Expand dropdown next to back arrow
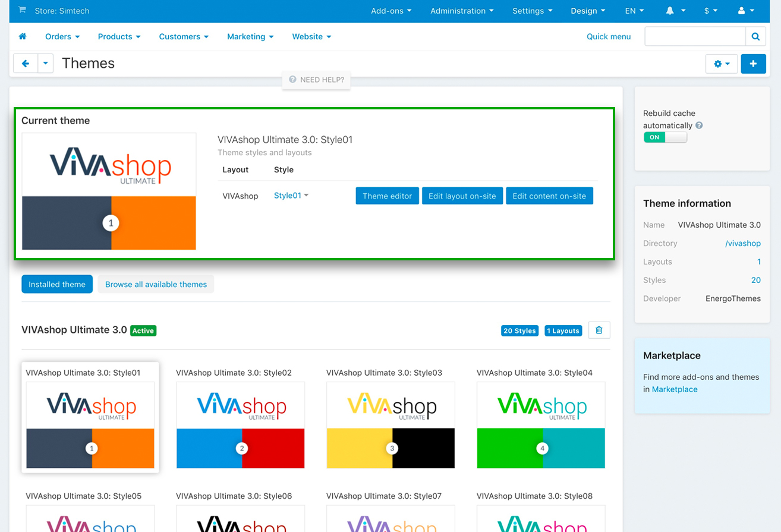Viewport: 781px width, 532px height. 46,64
